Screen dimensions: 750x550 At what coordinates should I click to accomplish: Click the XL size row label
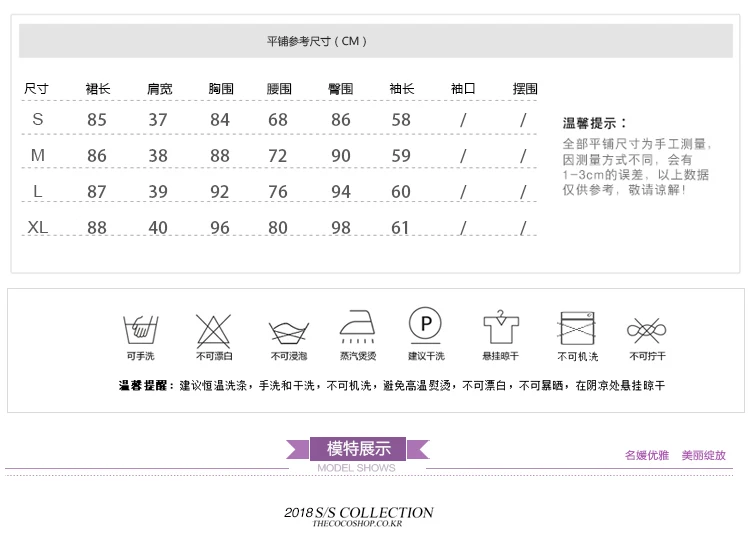tap(38, 227)
